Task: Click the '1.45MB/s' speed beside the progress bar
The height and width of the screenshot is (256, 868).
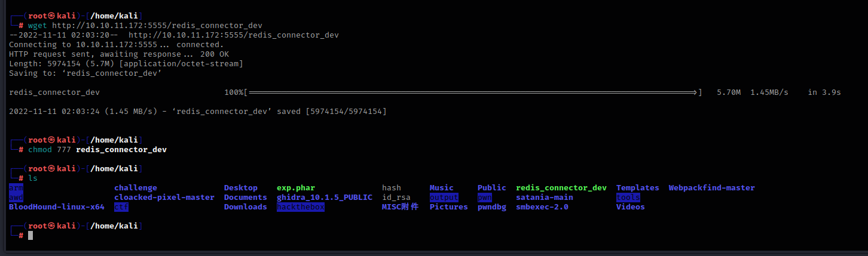Action: click(769, 92)
